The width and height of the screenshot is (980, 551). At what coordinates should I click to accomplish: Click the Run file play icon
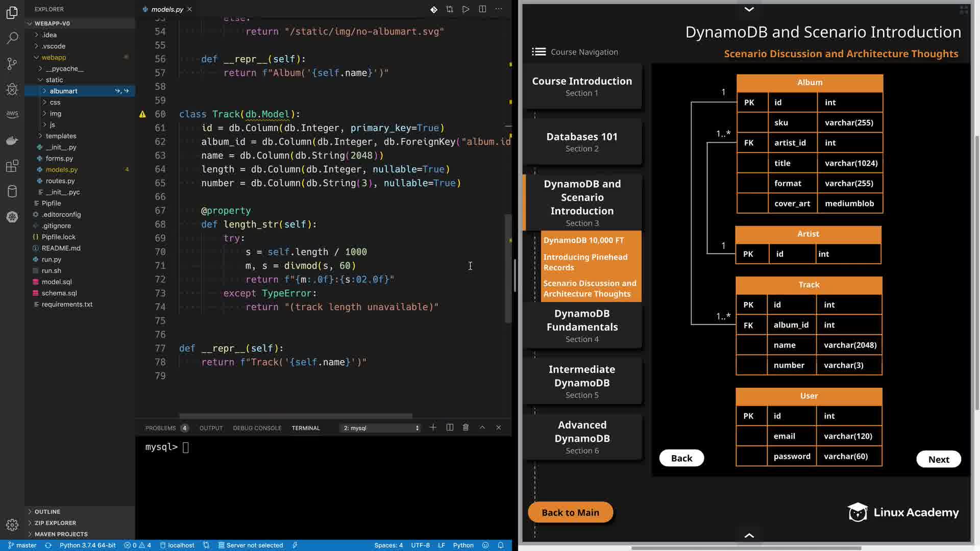[465, 9]
